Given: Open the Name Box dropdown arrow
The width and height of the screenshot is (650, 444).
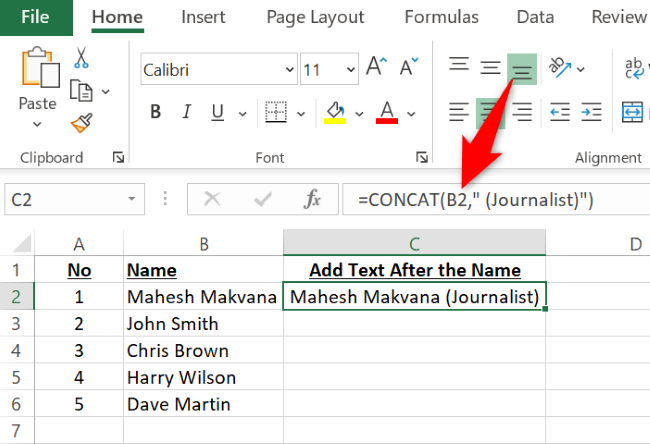Looking at the screenshot, I should click(131, 199).
